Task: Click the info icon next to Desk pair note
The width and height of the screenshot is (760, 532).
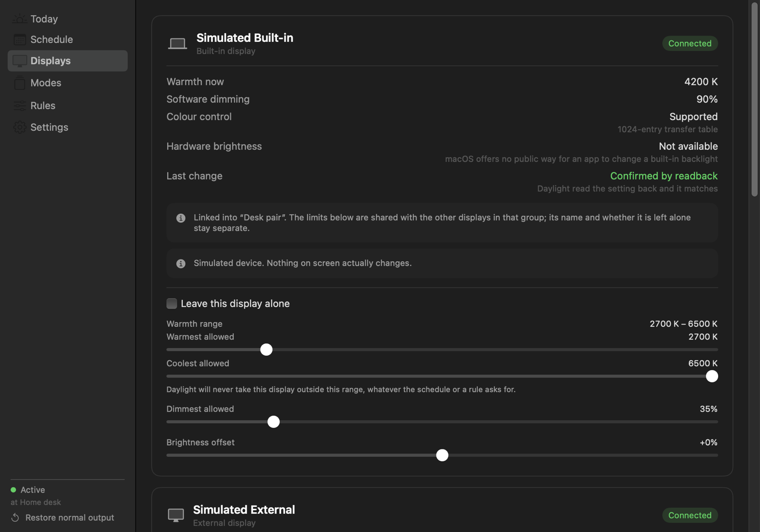Action: pyautogui.click(x=181, y=218)
